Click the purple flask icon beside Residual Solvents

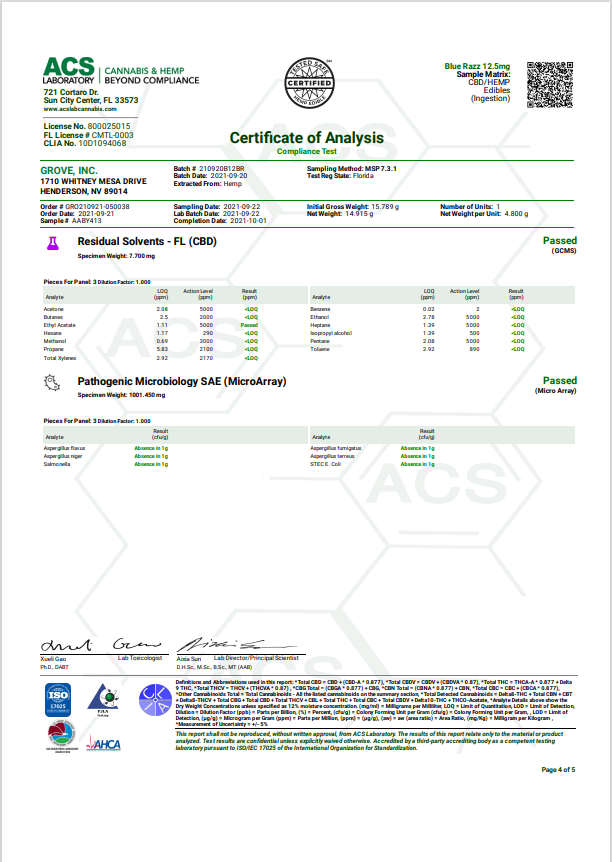click(x=52, y=243)
